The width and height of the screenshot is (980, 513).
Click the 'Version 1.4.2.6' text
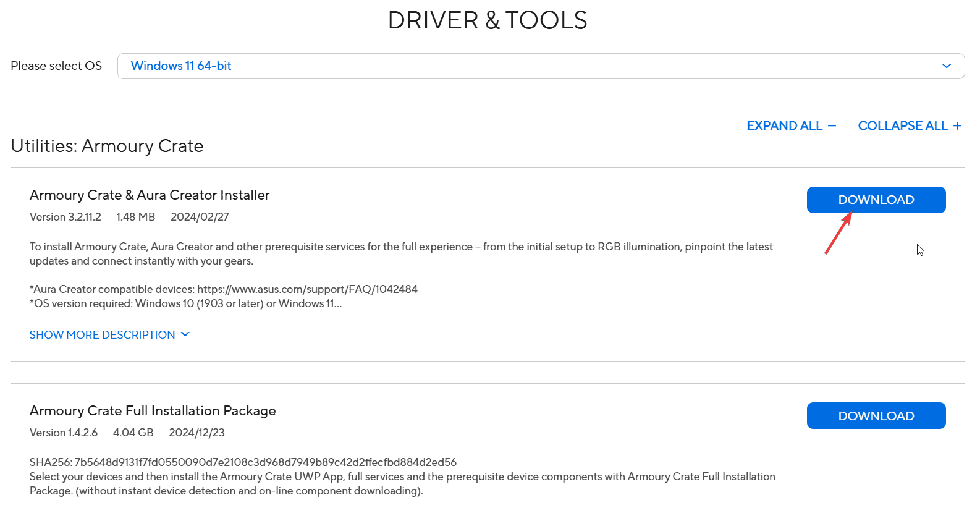pos(64,433)
